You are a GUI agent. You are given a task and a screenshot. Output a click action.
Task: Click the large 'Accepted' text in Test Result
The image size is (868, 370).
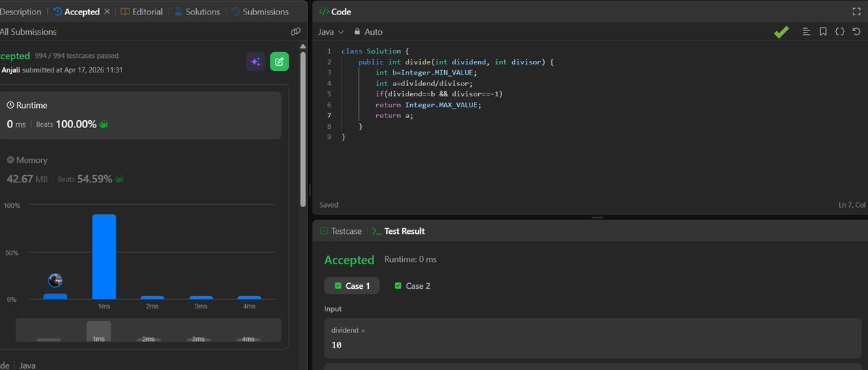click(x=349, y=260)
